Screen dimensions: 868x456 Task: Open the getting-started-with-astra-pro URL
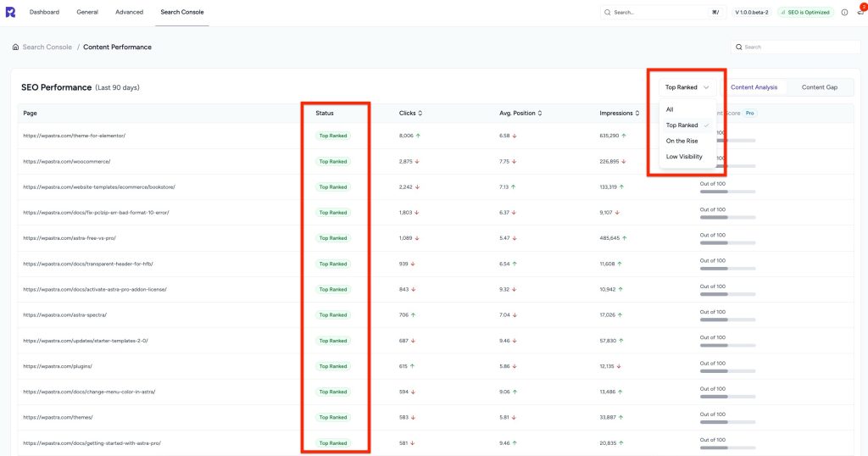[92, 443]
